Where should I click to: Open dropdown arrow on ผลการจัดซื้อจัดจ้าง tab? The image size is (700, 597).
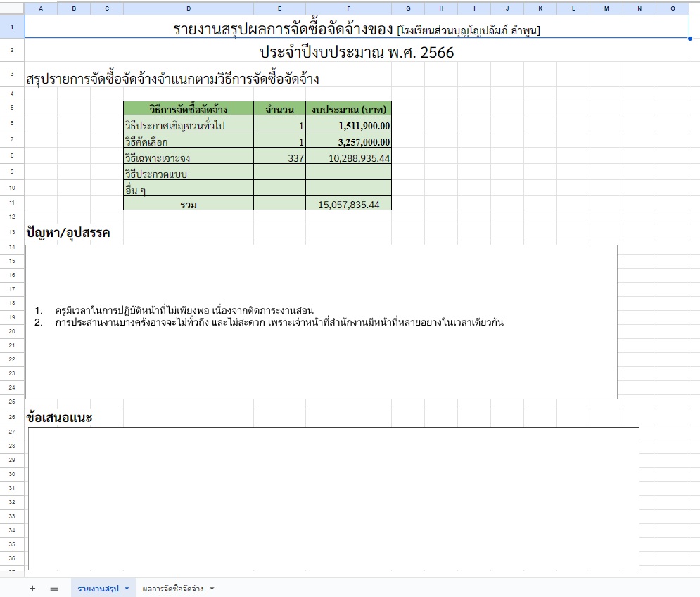point(212,589)
